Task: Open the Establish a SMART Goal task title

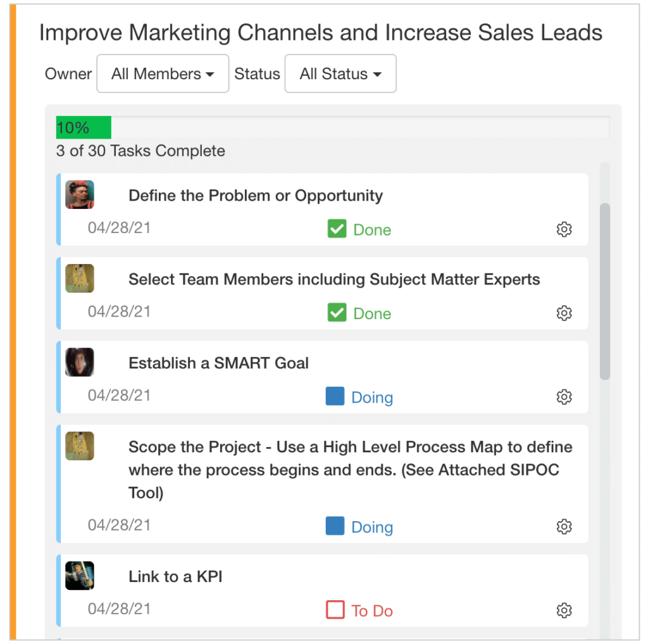Action: click(x=218, y=363)
